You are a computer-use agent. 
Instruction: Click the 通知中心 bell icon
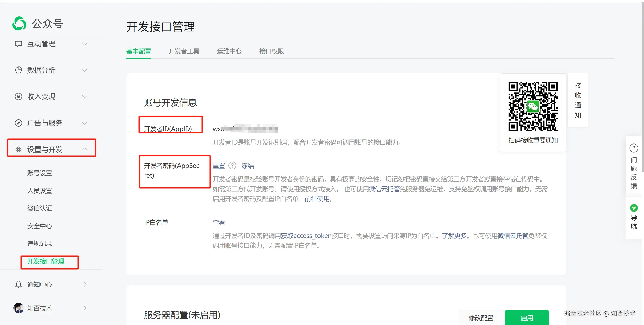tap(18, 284)
